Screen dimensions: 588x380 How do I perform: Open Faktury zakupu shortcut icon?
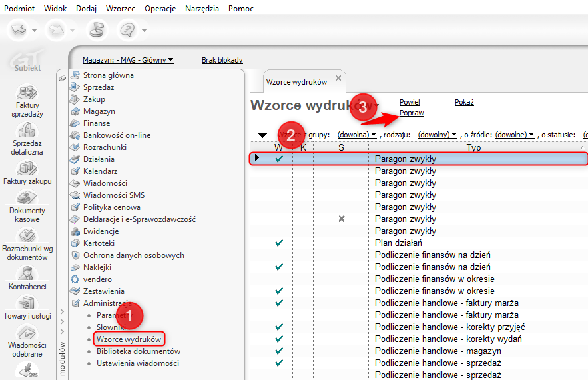(x=27, y=168)
